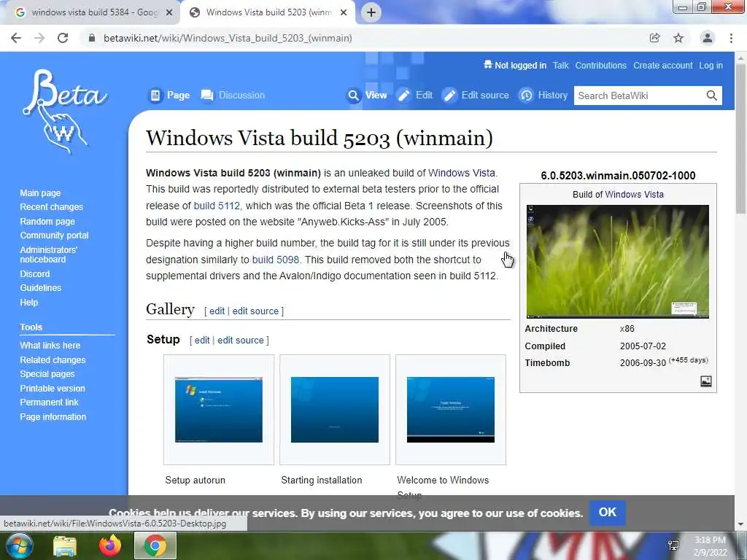Click Windows Vista link in intro paragraph

tap(462, 173)
